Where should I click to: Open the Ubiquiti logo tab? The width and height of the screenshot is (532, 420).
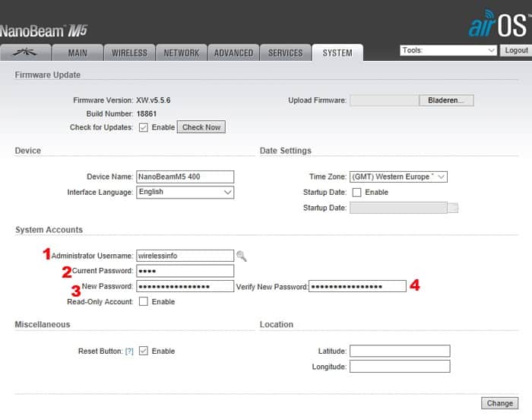coord(26,52)
